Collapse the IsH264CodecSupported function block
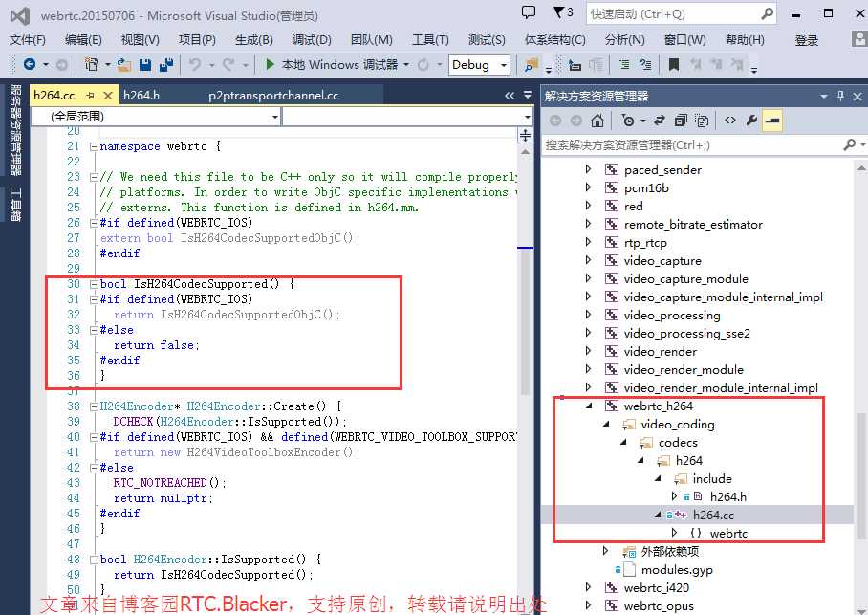This screenshot has width=868, height=615. [94, 284]
